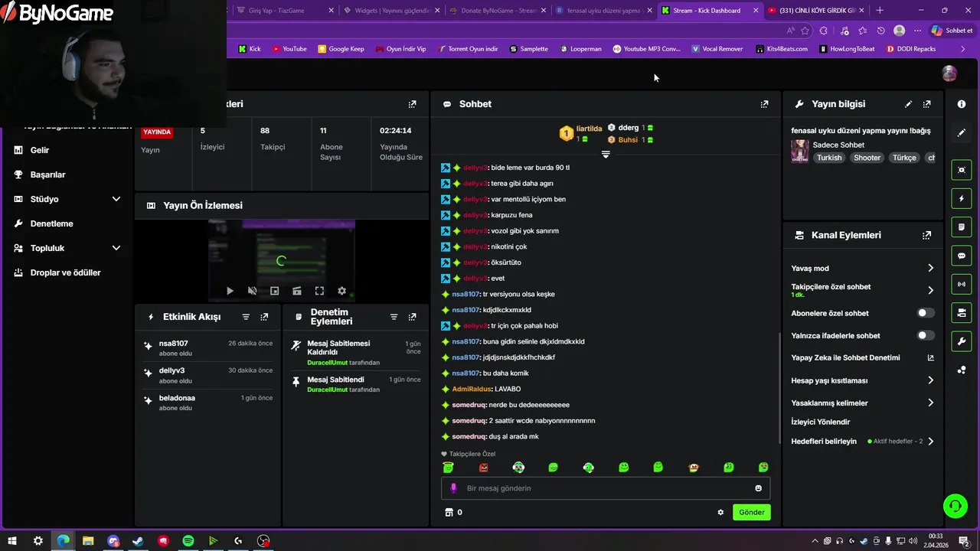Edit stream info with pencil icon

pos(909,104)
